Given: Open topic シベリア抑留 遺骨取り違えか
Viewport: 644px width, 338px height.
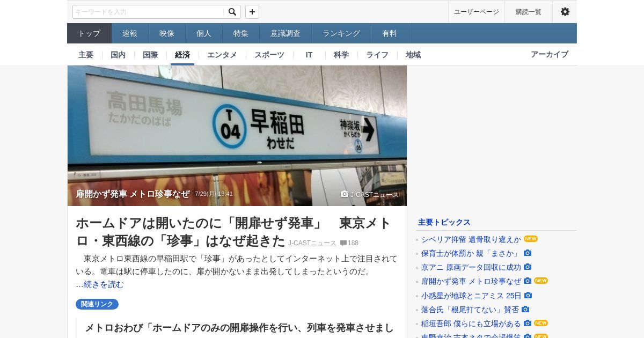Looking at the screenshot, I should pos(471,239).
